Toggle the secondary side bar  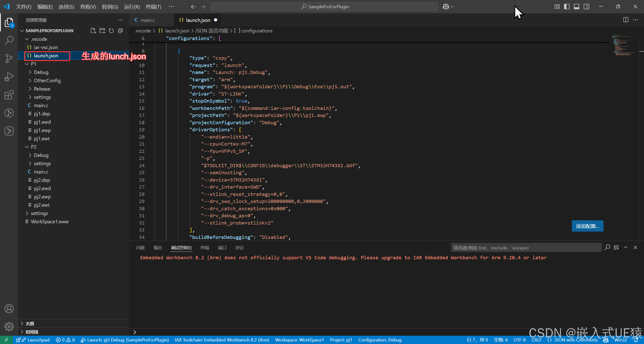[586, 7]
